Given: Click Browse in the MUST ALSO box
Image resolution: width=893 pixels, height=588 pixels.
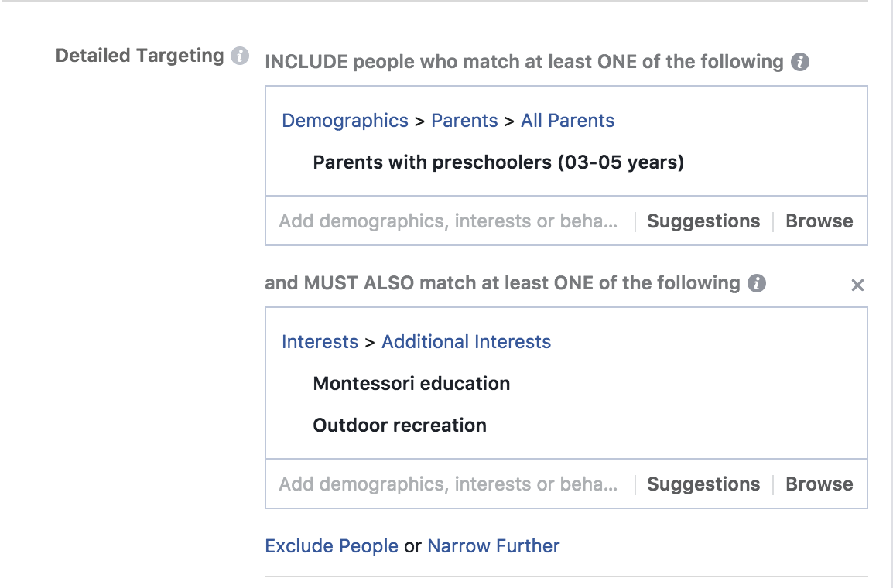Looking at the screenshot, I should (x=819, y=484).
